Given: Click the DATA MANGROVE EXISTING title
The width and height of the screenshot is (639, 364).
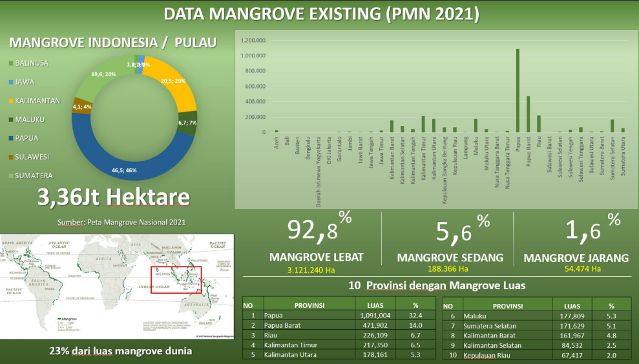Looking at the screenshot, I should [x=320, y=14].
